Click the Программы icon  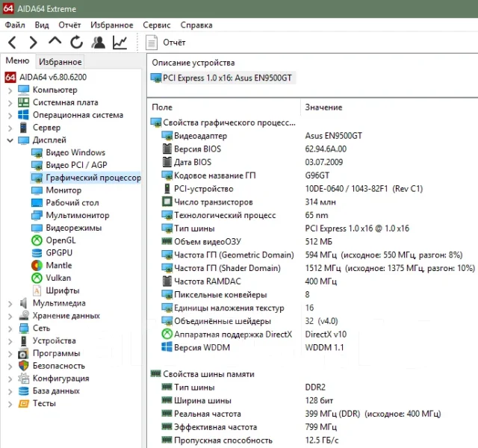click(x=23, y=353)
